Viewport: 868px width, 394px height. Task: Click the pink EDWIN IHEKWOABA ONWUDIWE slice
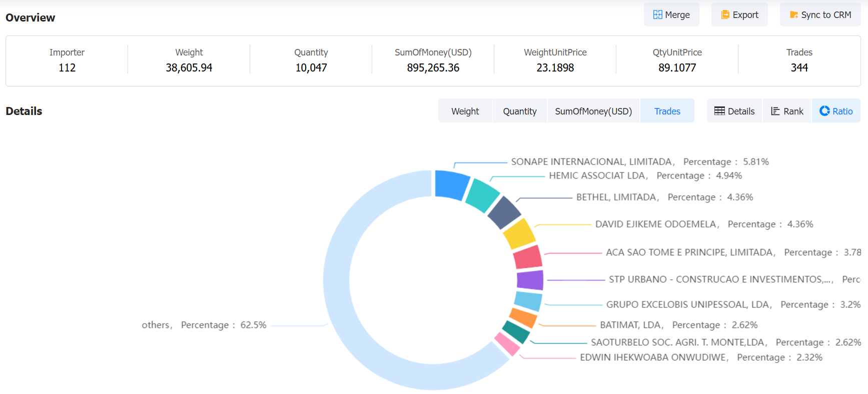tap(507, 344)
